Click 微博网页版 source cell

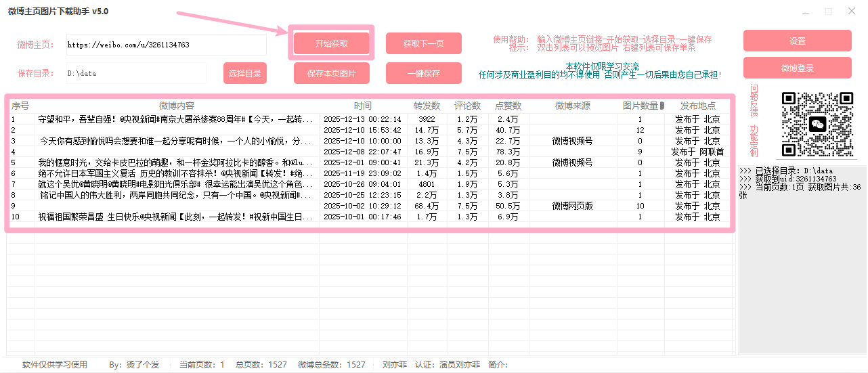573,206
